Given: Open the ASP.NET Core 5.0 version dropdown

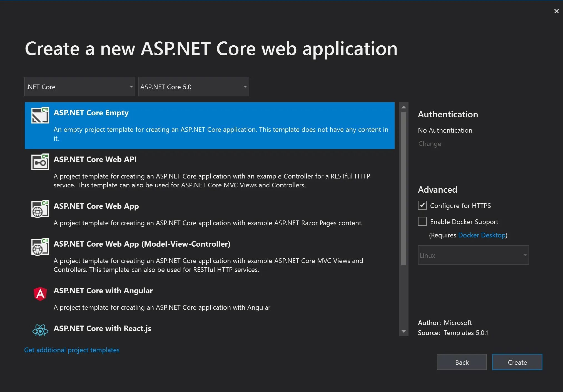Looking at the screenshot, I should tap(193, 87).
